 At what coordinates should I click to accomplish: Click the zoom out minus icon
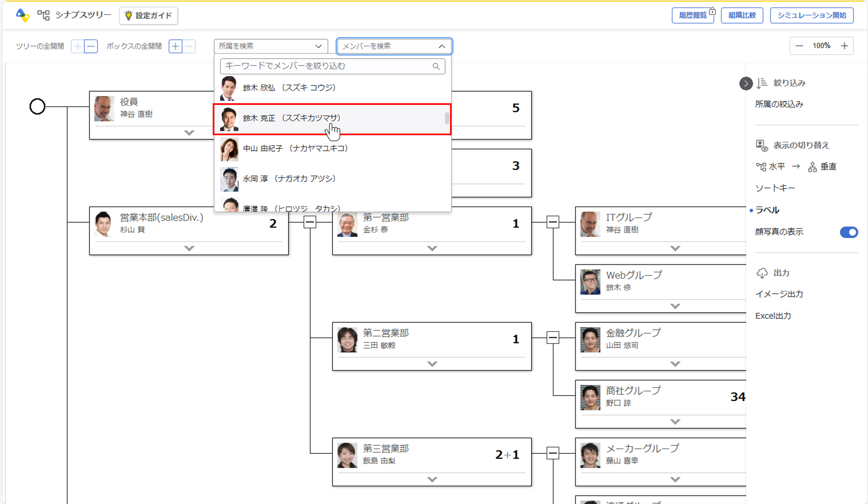point(799,46)
